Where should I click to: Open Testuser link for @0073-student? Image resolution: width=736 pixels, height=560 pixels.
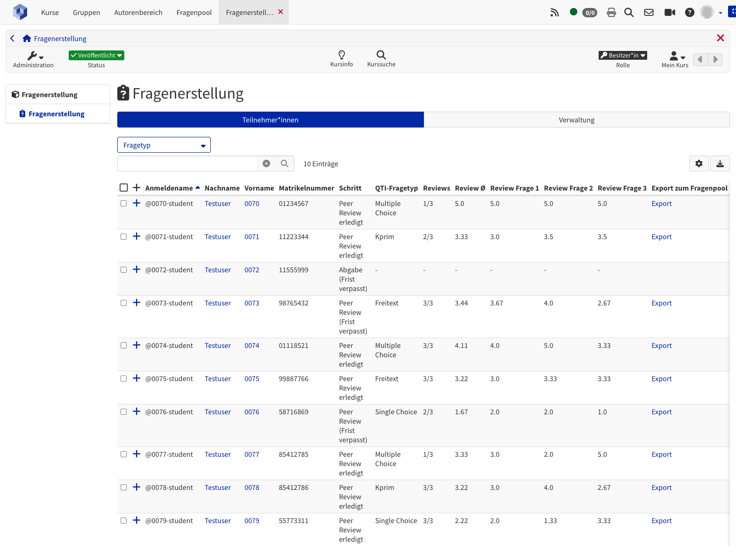(x=218, y=303)
